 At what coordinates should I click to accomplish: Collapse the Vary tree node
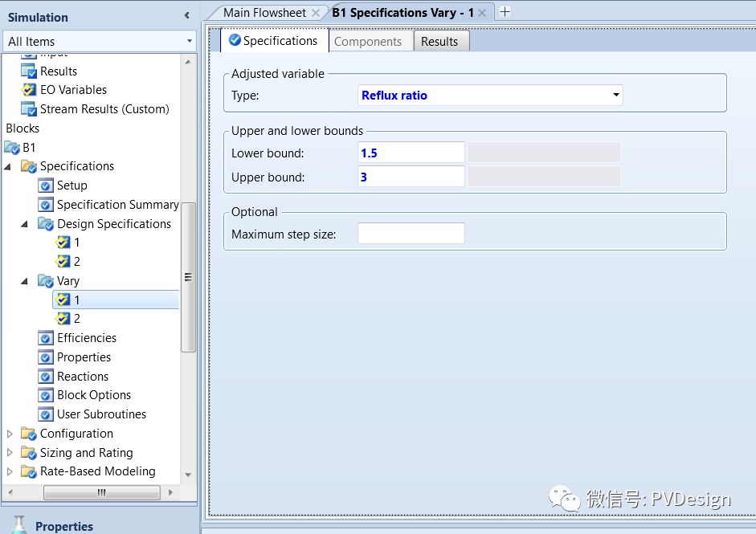tap(25, 281)
